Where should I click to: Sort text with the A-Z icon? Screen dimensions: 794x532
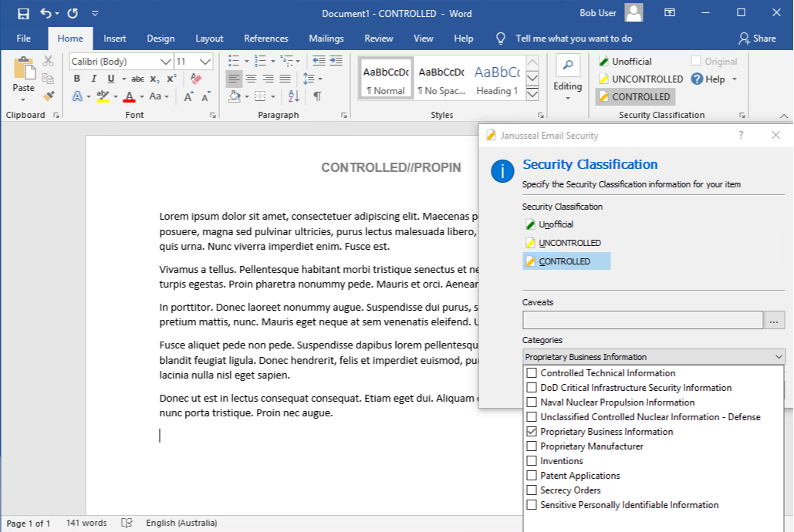click(x=294, y=96)
